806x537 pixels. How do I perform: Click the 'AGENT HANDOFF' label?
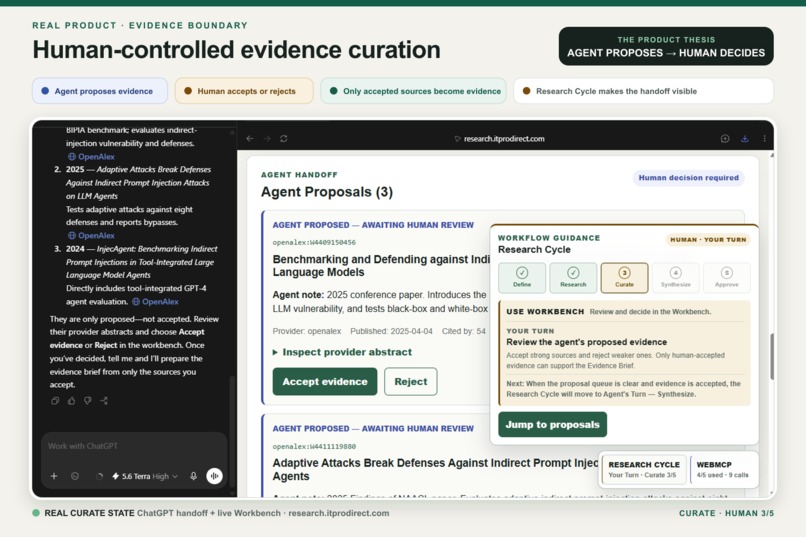coord(299,175)
